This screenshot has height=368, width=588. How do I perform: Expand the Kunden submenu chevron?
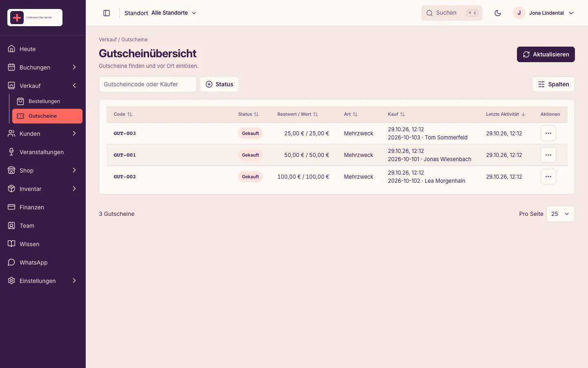coord(74,133)
